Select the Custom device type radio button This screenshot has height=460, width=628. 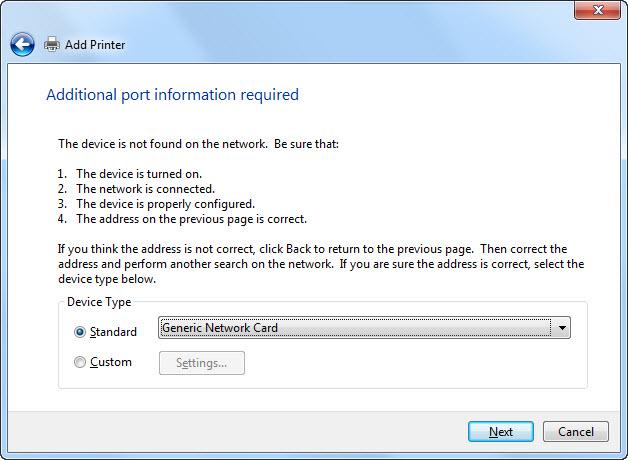click(x=80, y=363)
